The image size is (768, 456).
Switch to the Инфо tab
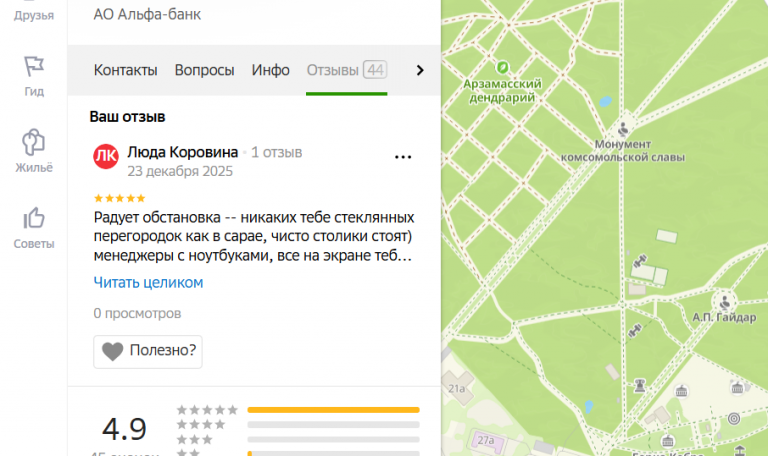(270, 70)
